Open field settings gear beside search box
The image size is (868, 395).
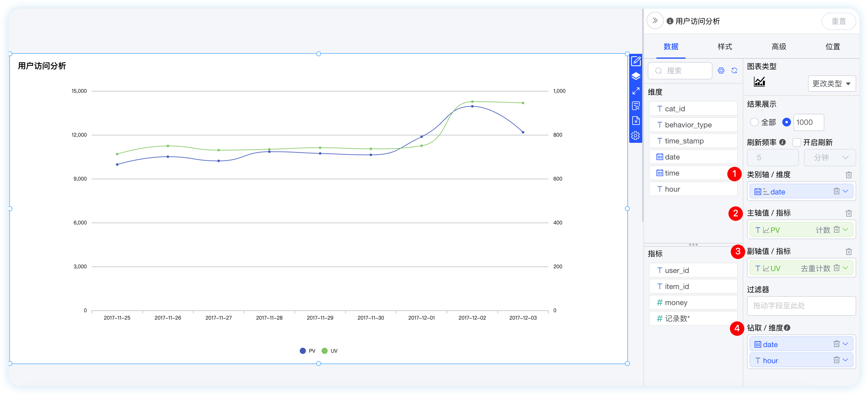click(x=721, y=71)
